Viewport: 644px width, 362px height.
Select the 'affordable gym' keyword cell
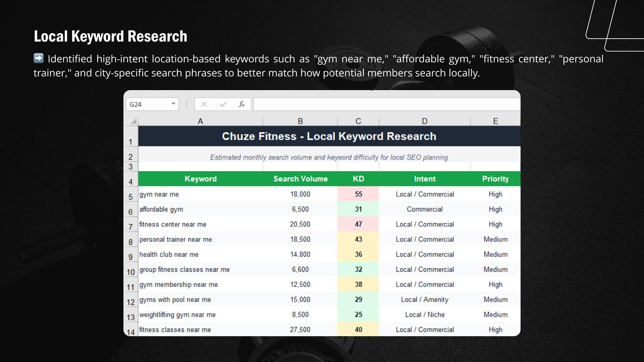(x=201, y=209)
